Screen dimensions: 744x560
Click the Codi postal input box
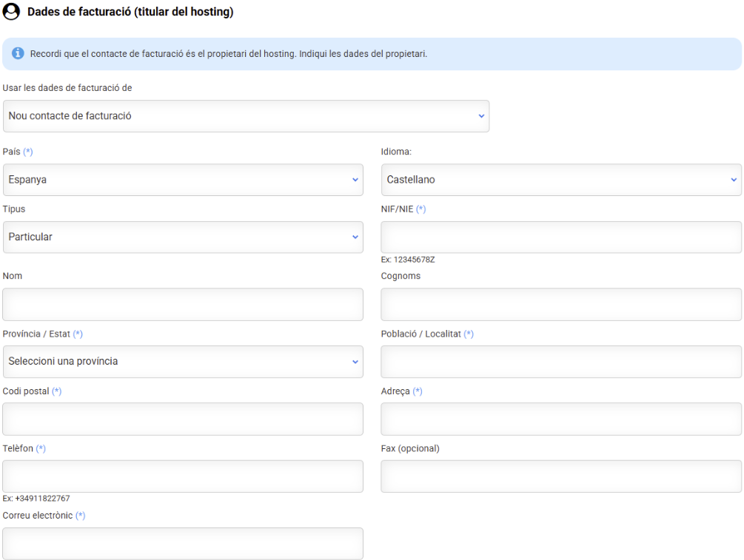[x=183, y=419]
